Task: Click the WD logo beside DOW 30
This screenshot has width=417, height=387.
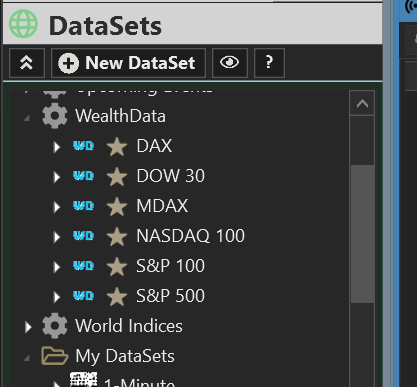Action: [83, 176]
